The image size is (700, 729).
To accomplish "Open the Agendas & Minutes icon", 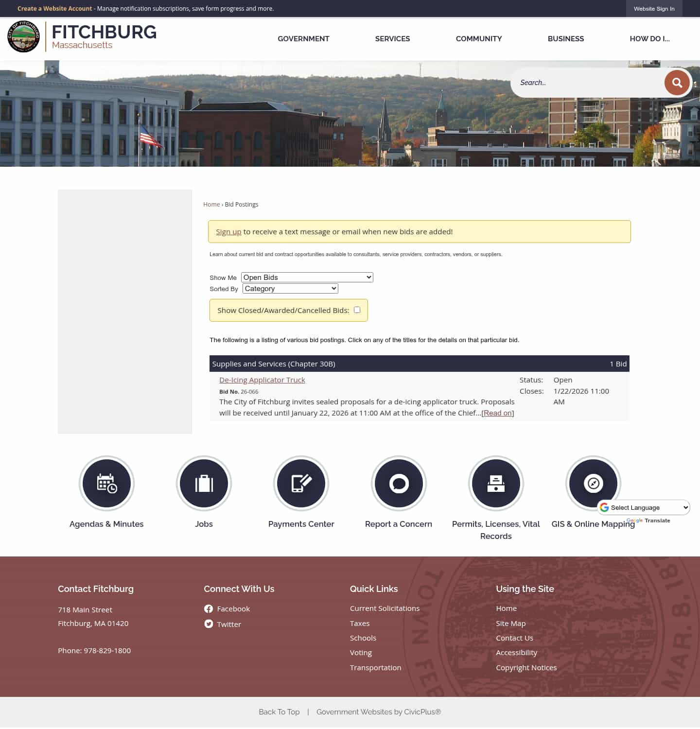I will point(106,483).
